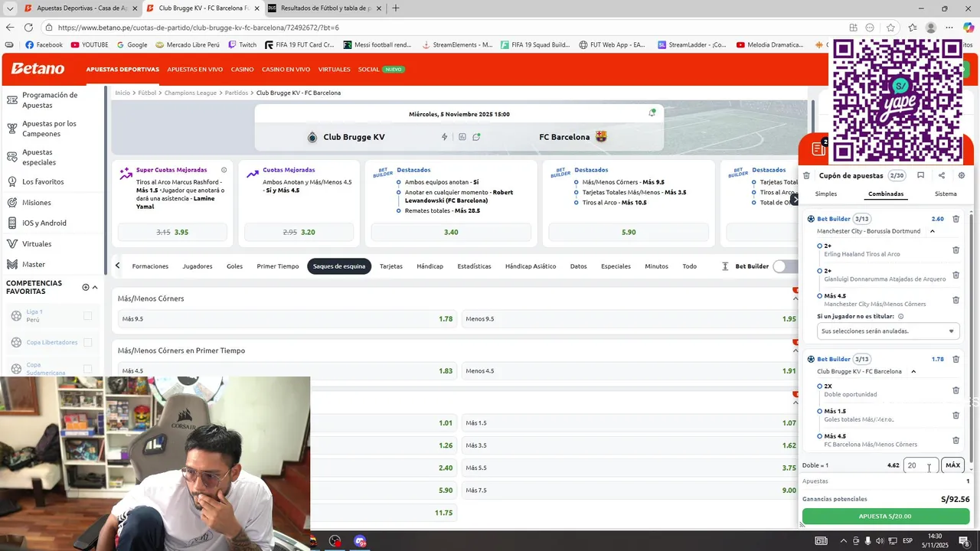The height and width of the screenshot is (551, 980).
Task: Click the arrow to scroll featured cards right
Action: tap(794, 199)
